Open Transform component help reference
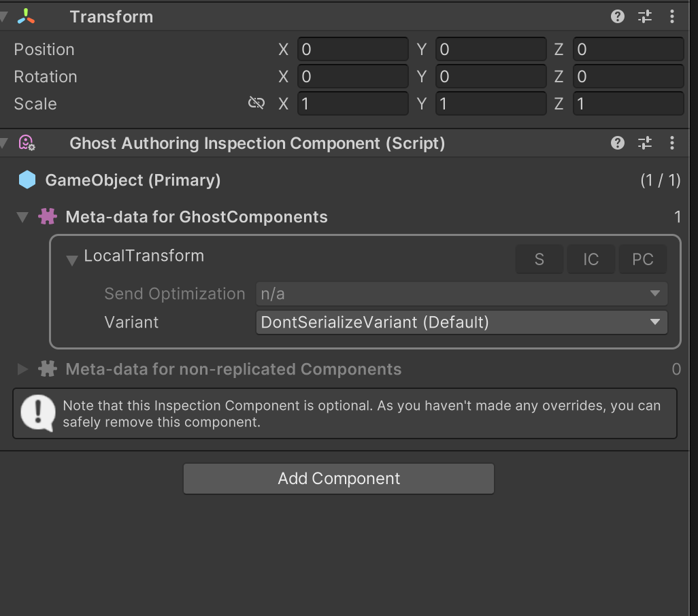Screen dimensions: 698x616 617,16
